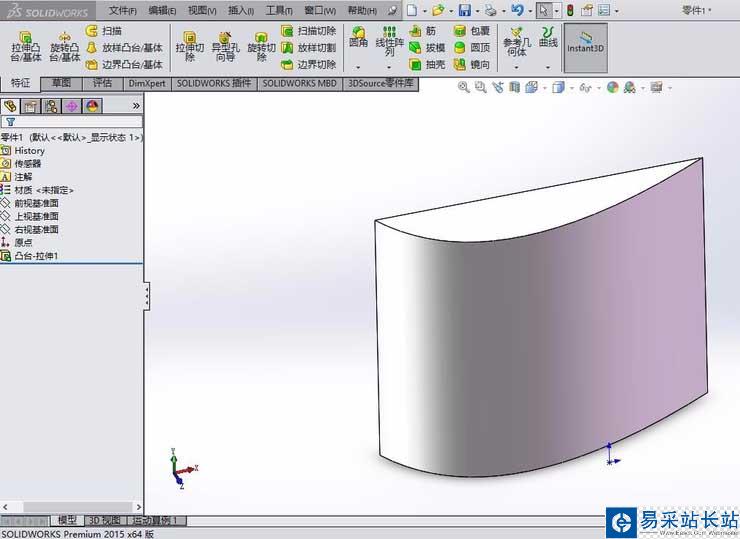
Task: Switch to the SOLIDWORKS MBD tab
Action: pyautogui.click(x=300, y=84)
